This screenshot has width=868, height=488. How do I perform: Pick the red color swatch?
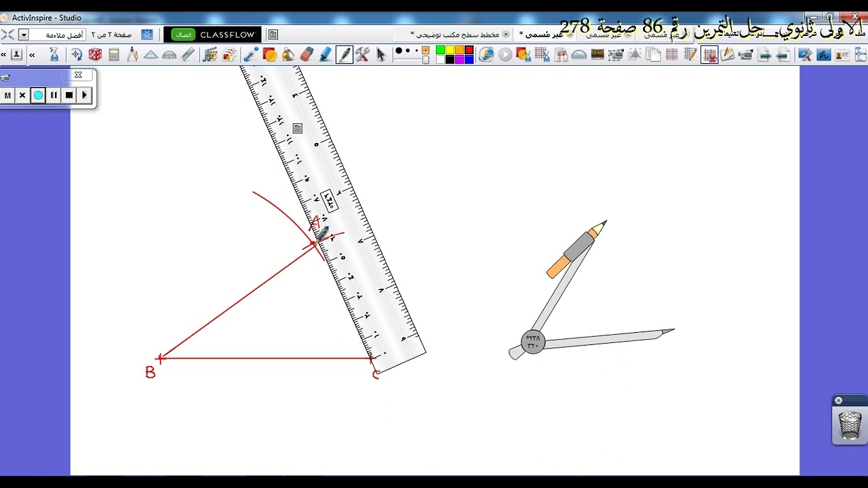[x=469, y=50]
